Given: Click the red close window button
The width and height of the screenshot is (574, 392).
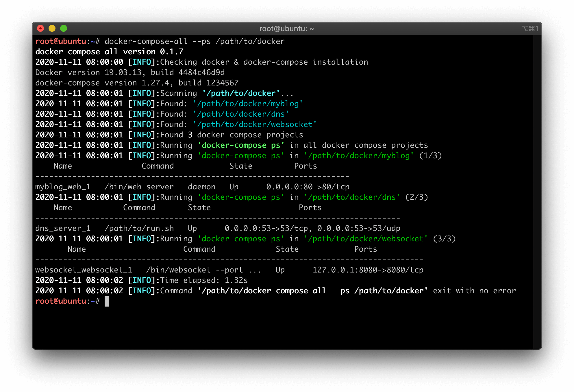Looking at the screenshot, I should coord(40,28).
